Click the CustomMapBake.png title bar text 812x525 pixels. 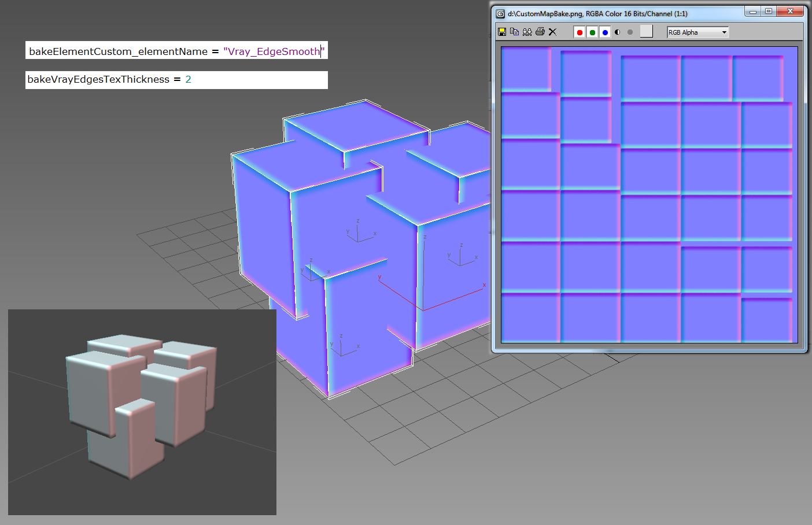[x=597, y=13]
